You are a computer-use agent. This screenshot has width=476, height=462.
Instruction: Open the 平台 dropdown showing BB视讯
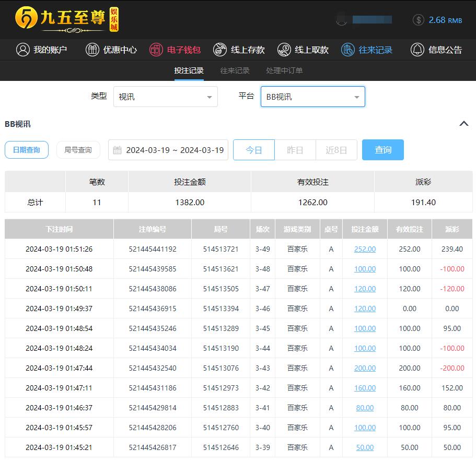click(x=312, y=97)
